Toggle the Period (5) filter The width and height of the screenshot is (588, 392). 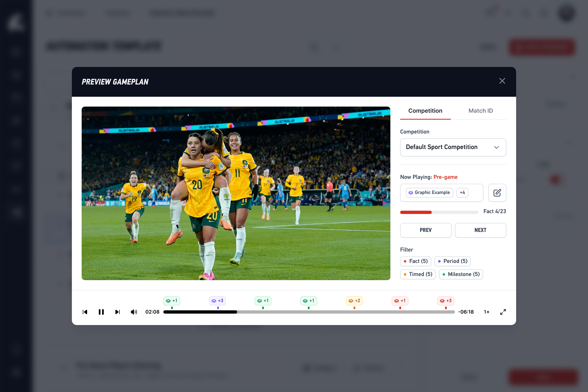click(452, 261)
